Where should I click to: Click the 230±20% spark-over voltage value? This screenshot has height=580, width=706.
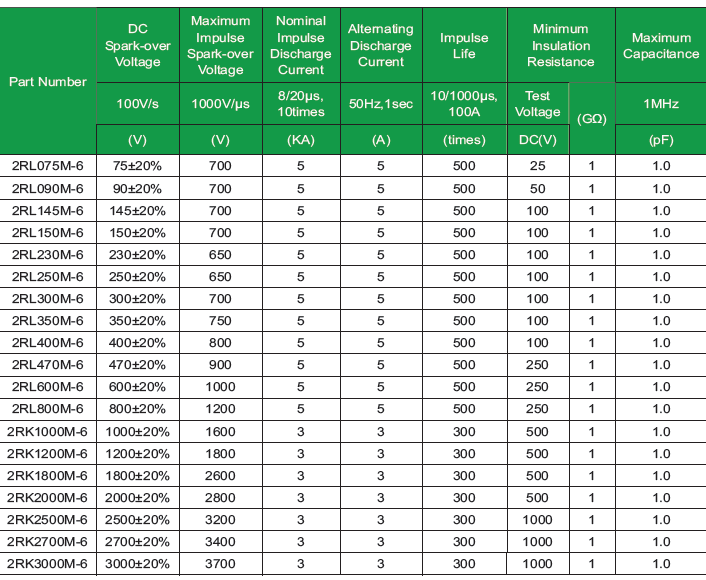pyautogui.click(x=137, y=255)
